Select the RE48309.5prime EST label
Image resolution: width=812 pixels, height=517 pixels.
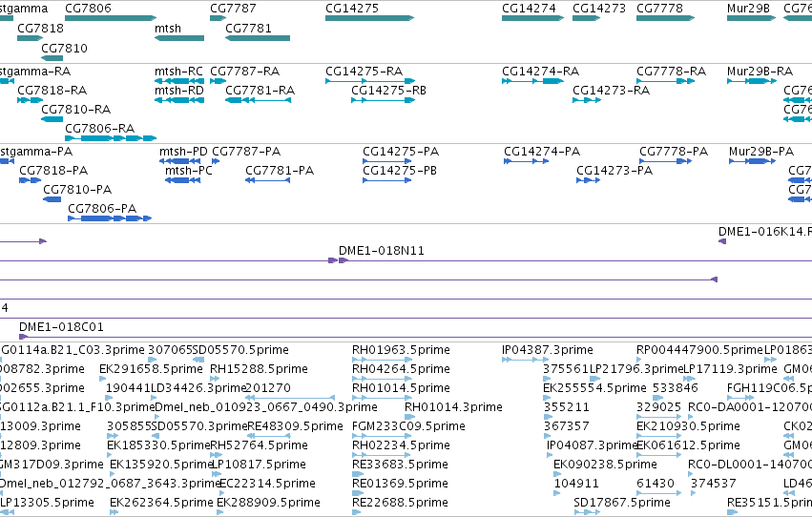295,426
